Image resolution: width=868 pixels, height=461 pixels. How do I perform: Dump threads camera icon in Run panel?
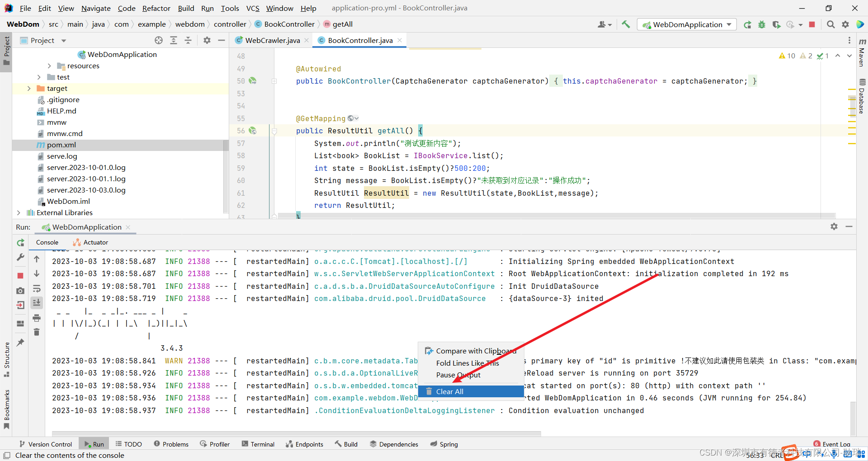pos(20,291)
